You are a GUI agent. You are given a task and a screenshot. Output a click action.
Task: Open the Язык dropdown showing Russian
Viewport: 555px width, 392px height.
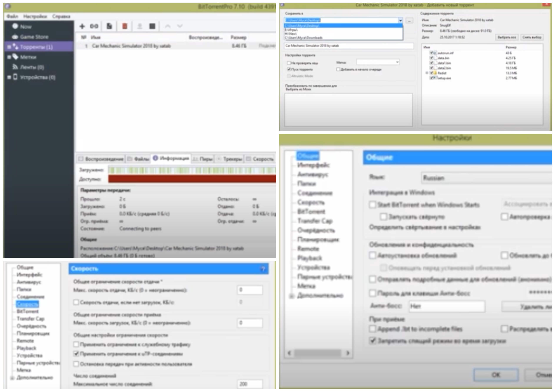tap(486, 178)
